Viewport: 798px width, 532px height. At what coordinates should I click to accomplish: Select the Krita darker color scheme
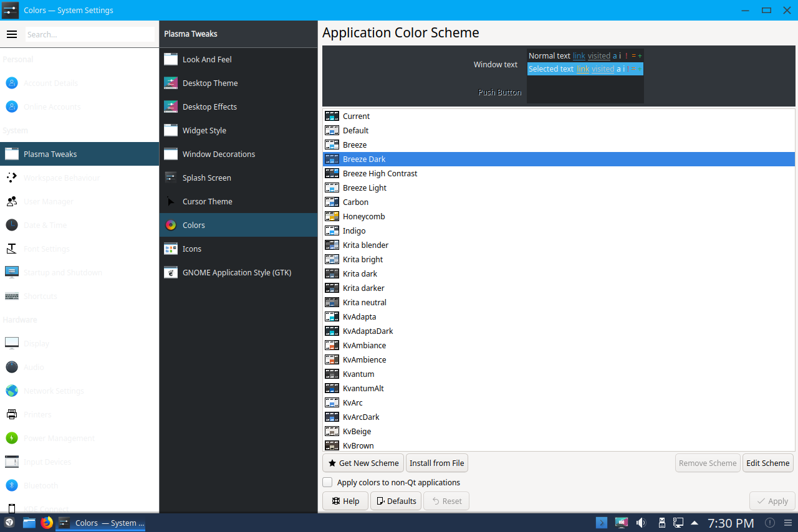[x=363, y=288]
